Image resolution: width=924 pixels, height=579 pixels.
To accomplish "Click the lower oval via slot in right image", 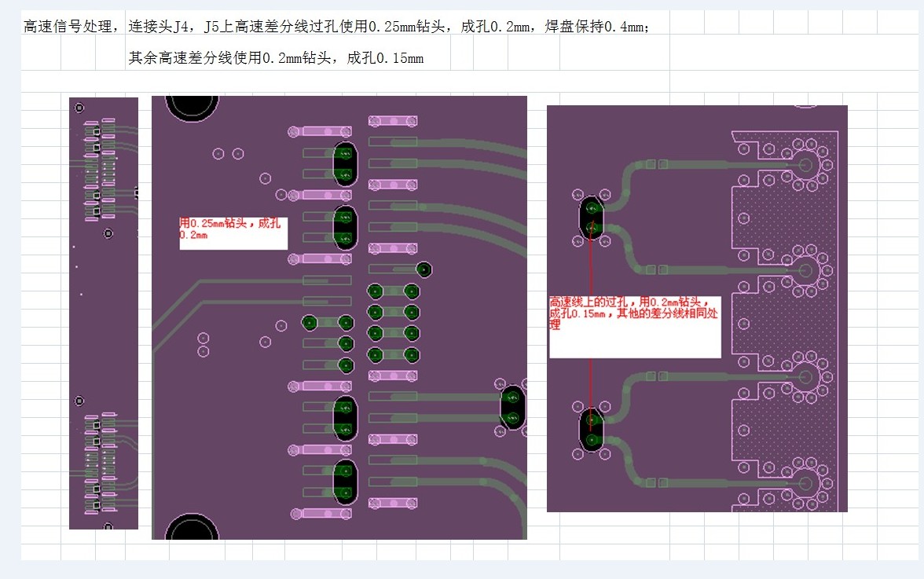I will pyautogui.click(x=592, y=430).
